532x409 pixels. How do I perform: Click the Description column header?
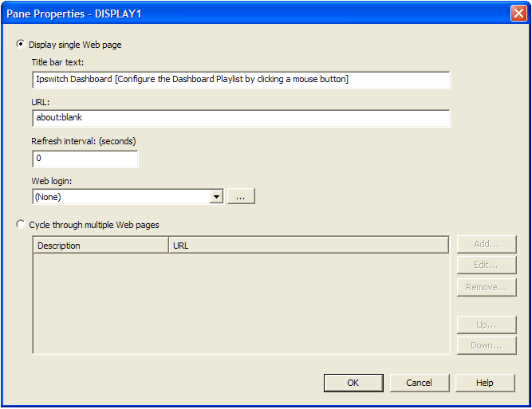click(100, 246)
